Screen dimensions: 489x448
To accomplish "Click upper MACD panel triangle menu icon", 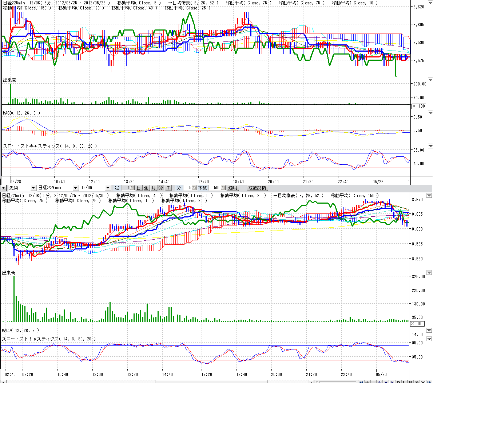I will point(430,113).
